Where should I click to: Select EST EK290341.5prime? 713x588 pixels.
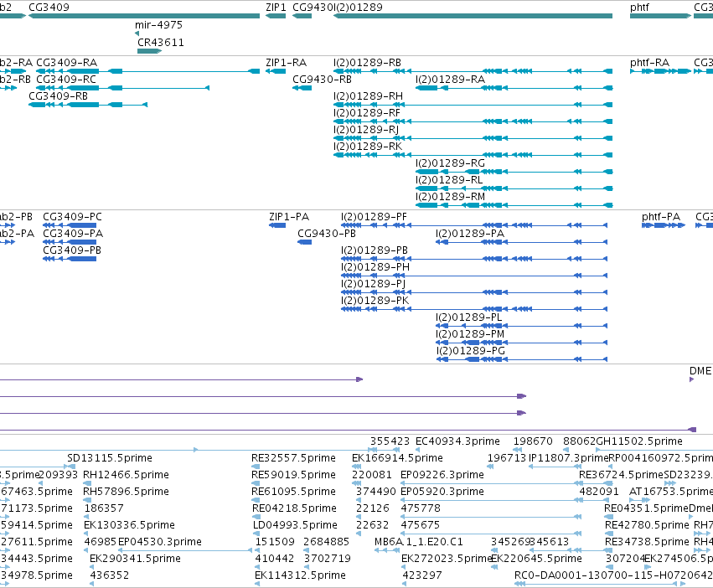tap(135, 559)
